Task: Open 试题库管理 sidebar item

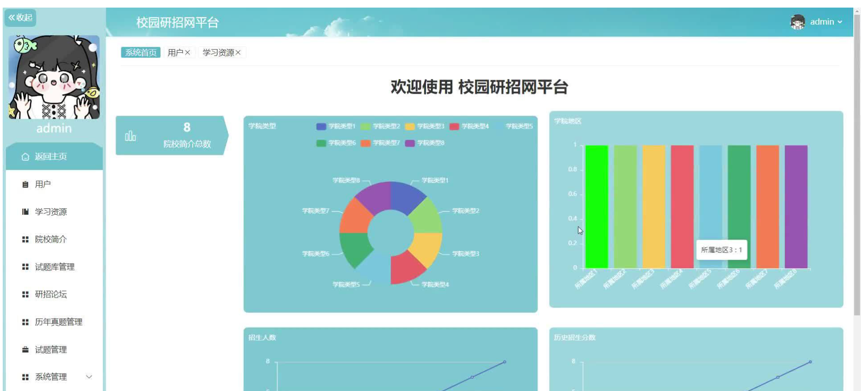Action: point(54,267)
